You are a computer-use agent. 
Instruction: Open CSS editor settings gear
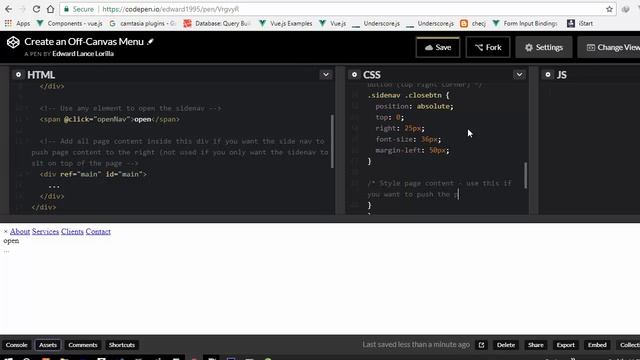pyautogui.click(x=354, y=75)
